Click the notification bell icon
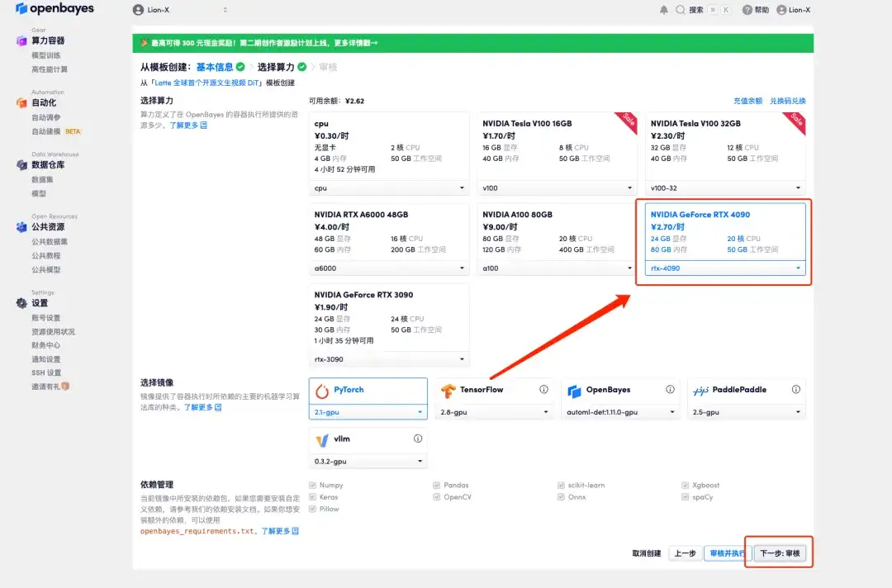The image size is (892, 588). 664,10
